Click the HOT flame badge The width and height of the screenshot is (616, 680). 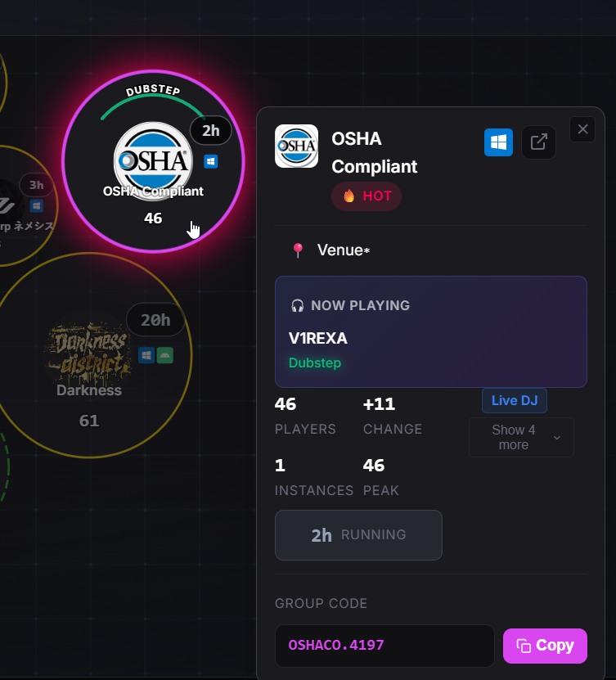pos(366,196)
